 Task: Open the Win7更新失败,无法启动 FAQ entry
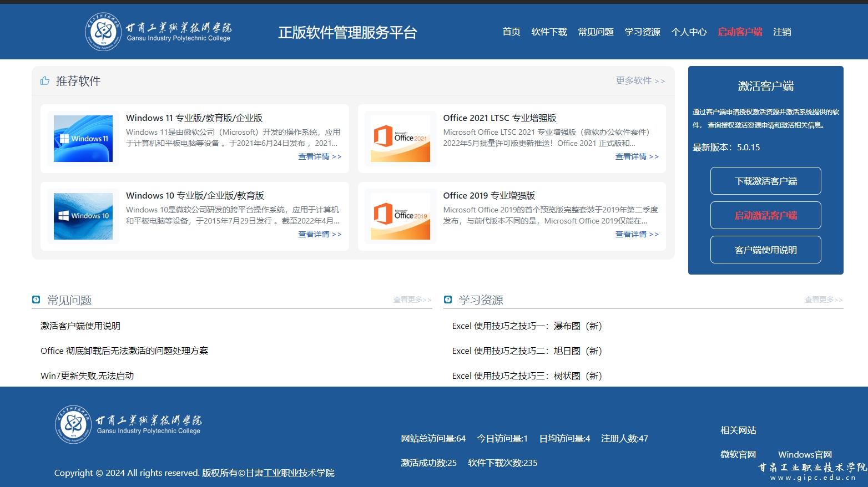pos(87,376)
